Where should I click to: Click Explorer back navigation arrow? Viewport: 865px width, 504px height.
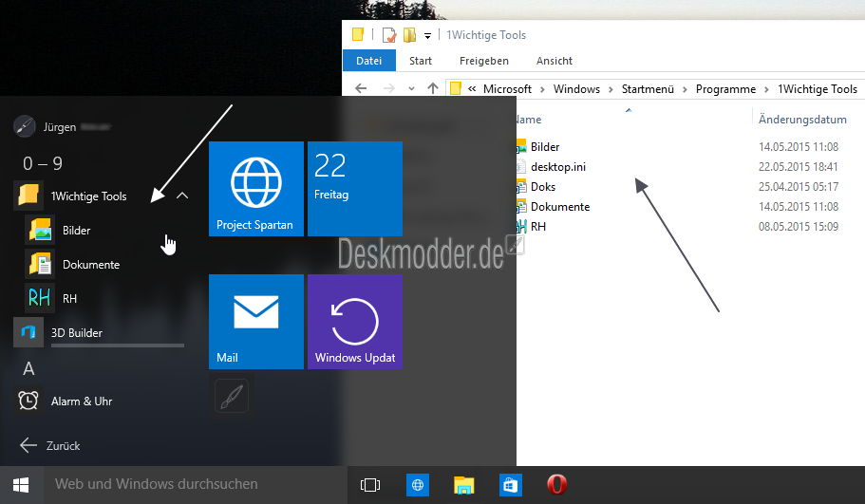tap(361, 88)
